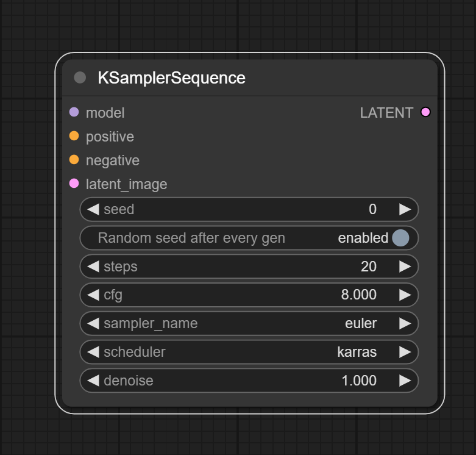
Task: Decrease seed with the left arrow
Action: (93, 209)
